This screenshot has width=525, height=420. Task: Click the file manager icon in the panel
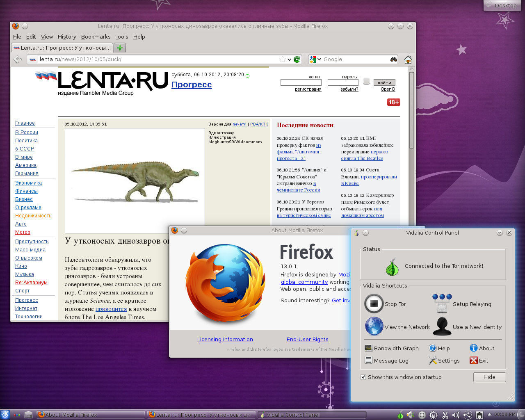[28, 415]
